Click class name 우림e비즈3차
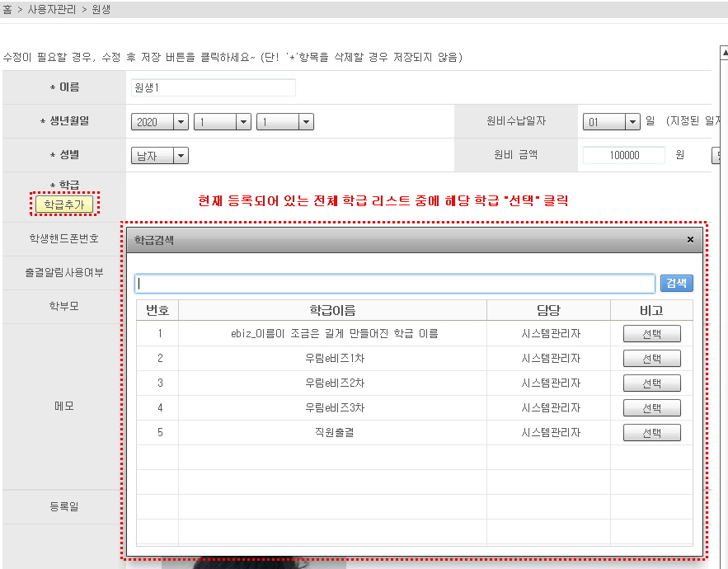Image resolution: width=728 pixels, height=569 pixels. [x=334, y=407]
